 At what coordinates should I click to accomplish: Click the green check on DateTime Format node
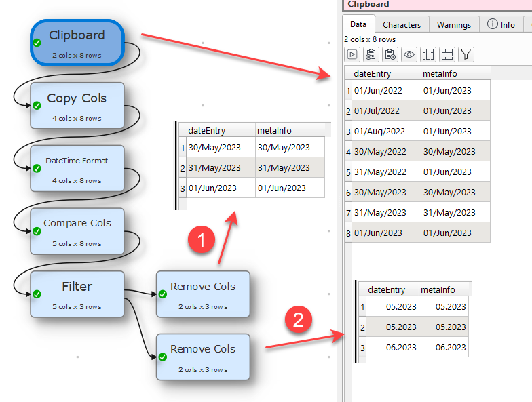pyautogui.click(x=37, y=168)
